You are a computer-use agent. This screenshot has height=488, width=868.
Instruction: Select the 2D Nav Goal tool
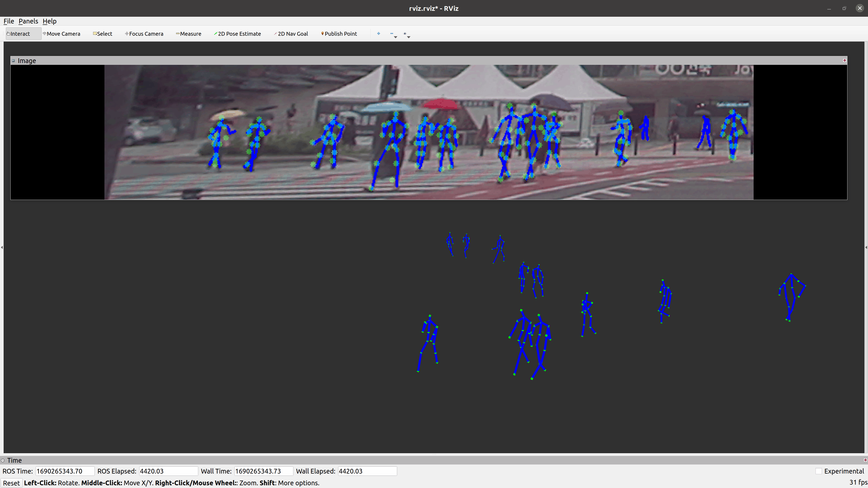coord(291,34)
